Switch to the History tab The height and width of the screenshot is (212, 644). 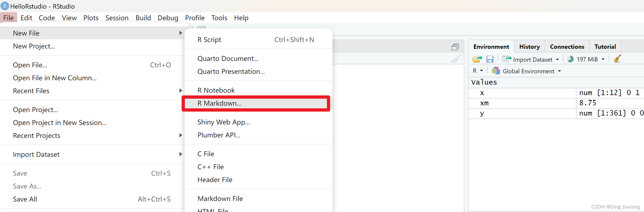tap(529, 47)
